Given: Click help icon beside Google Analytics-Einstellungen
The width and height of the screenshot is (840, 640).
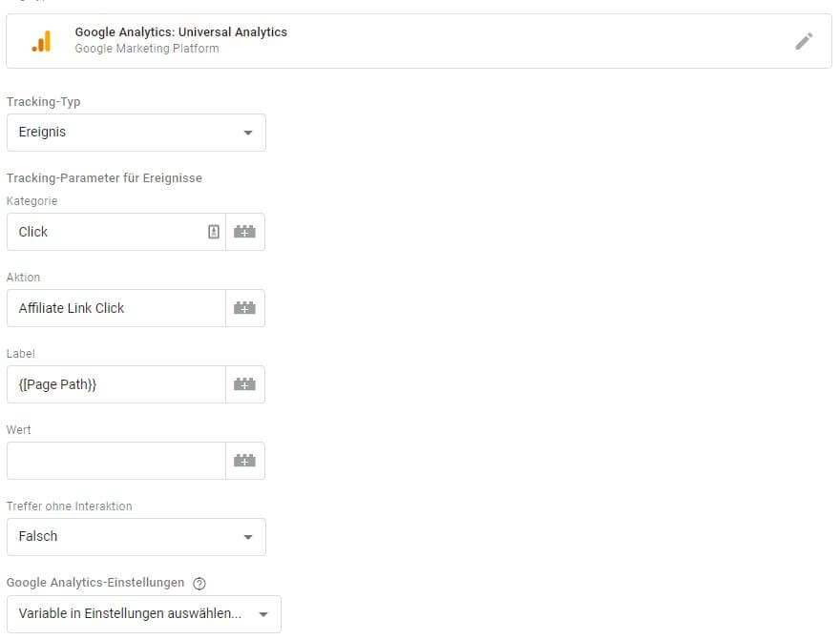Looking at the screenshot, I should (x=199, y=584).
